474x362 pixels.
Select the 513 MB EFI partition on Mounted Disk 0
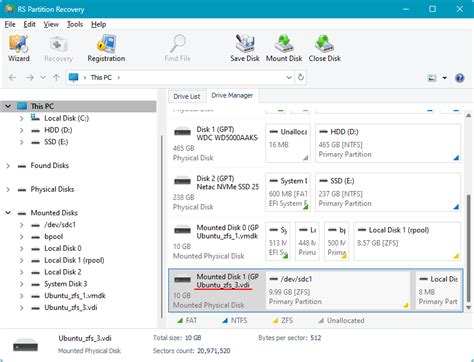coord(278,241)
